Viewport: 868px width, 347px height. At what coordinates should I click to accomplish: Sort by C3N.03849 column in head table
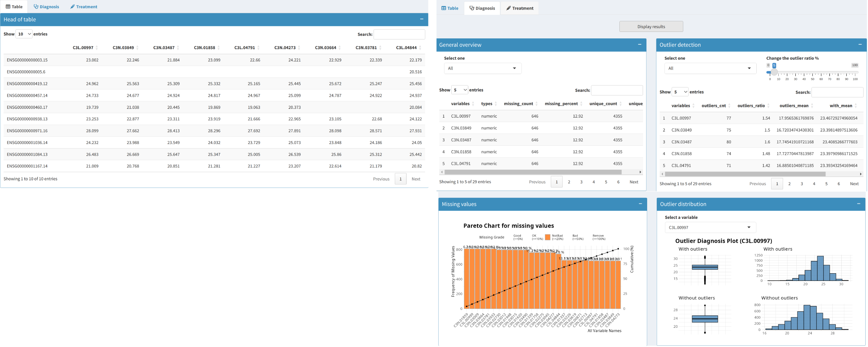[x=125, y=48]
